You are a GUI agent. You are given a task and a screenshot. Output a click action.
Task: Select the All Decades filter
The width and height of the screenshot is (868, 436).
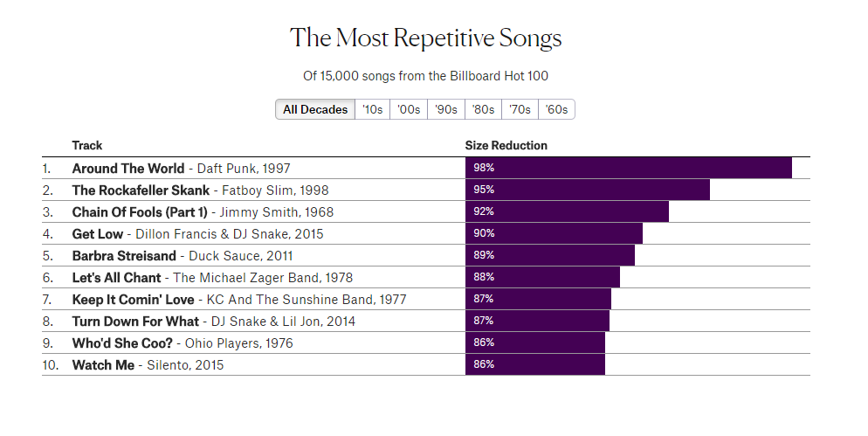point(315,109)
